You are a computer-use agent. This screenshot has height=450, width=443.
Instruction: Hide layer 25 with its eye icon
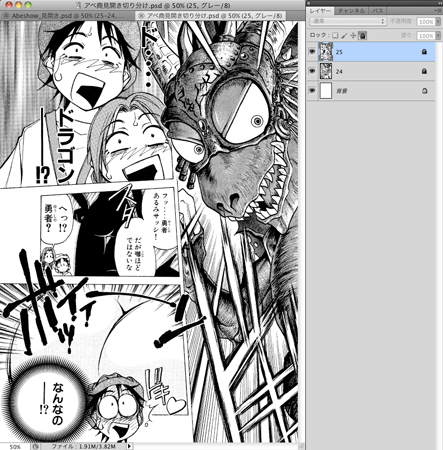[312, 52]
